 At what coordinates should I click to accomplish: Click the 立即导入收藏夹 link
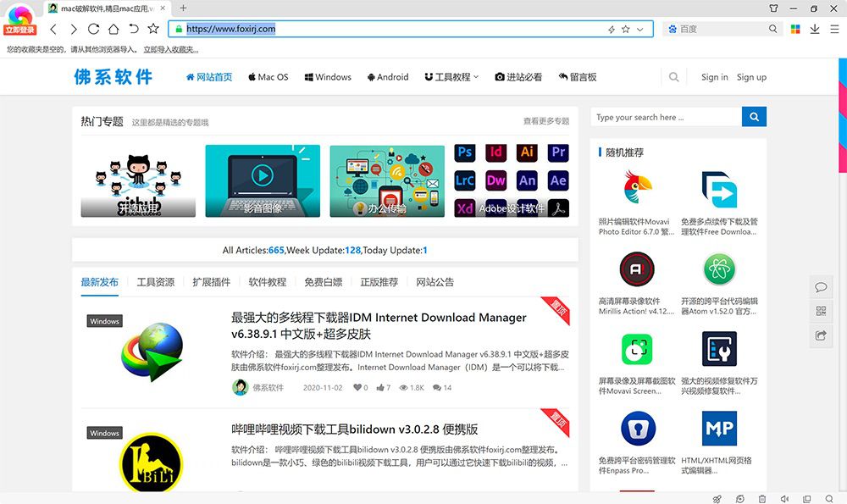(171, 50)
